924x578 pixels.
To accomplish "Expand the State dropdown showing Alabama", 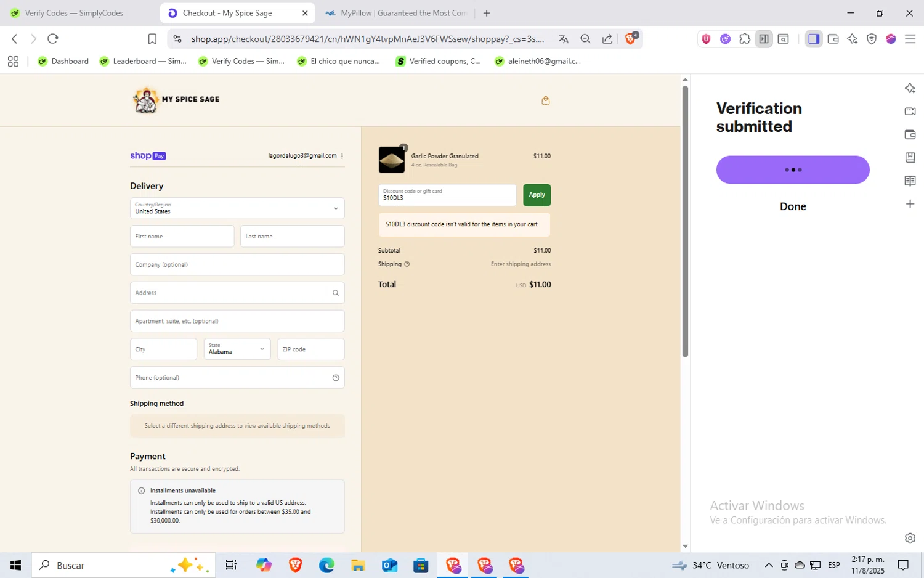I will point(237,349).
